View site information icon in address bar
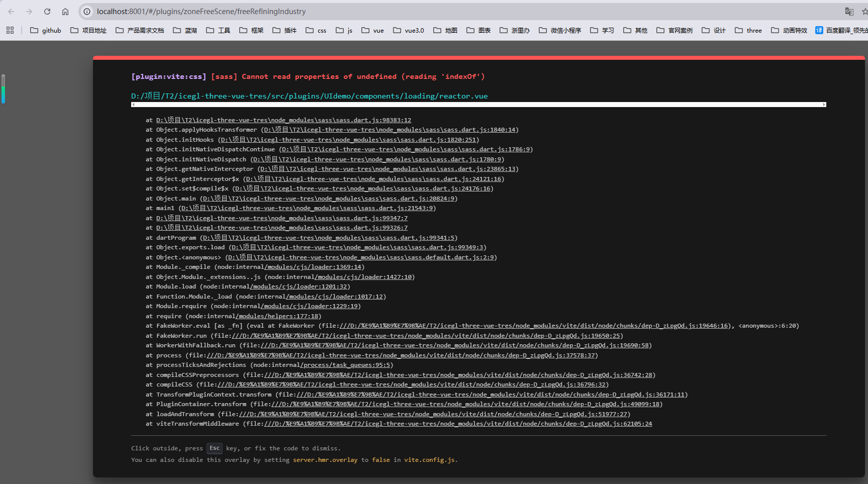This screenshot has width=868, height=484. 87,12
